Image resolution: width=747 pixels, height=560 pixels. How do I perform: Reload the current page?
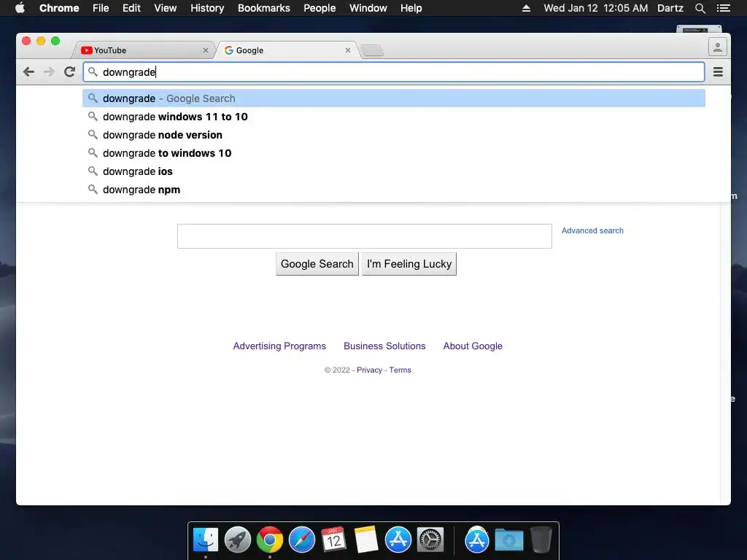(69, 72)
